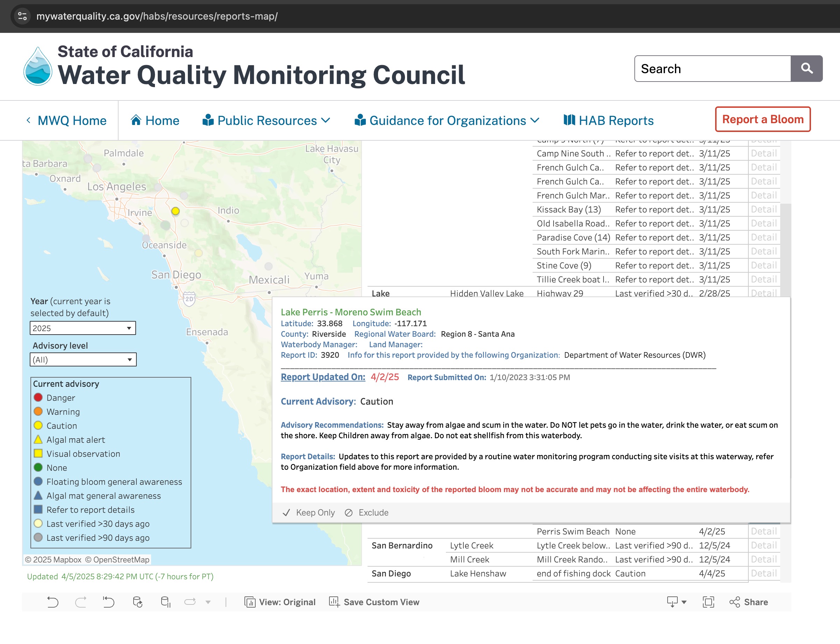Click the Tableau undo icon

(x=52, y=602)
